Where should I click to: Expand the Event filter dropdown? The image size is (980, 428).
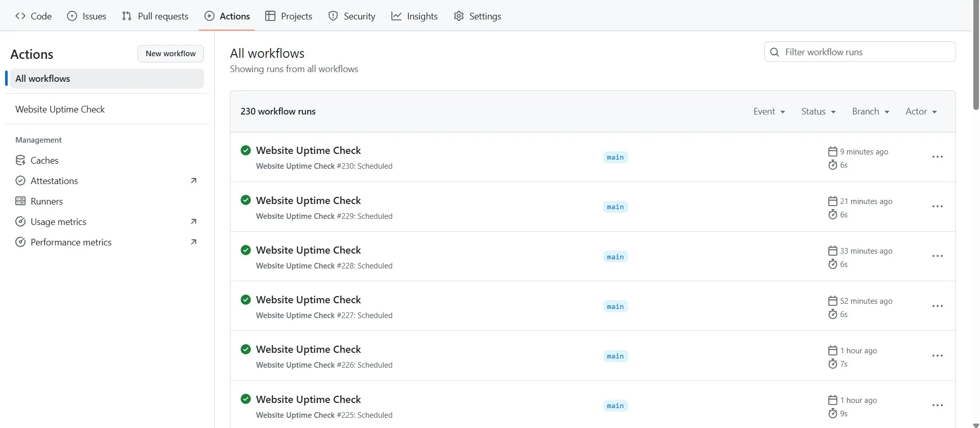point(769,111)
